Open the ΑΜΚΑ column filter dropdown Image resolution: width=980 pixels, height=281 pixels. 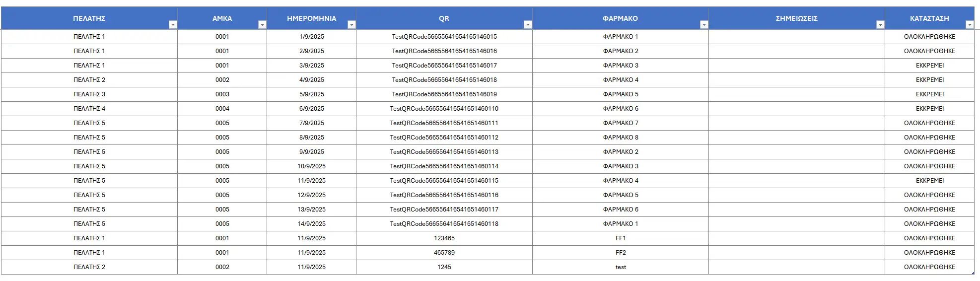262,25
